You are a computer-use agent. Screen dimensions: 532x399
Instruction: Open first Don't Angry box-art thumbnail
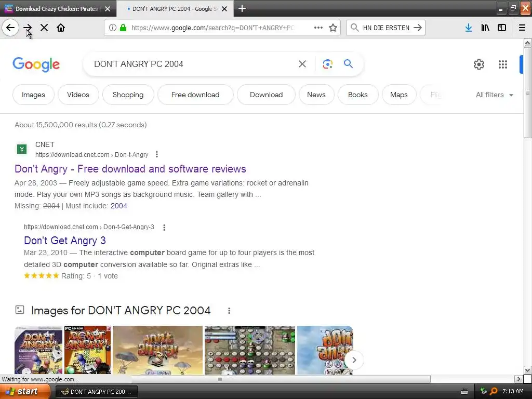tap(38, 350)
